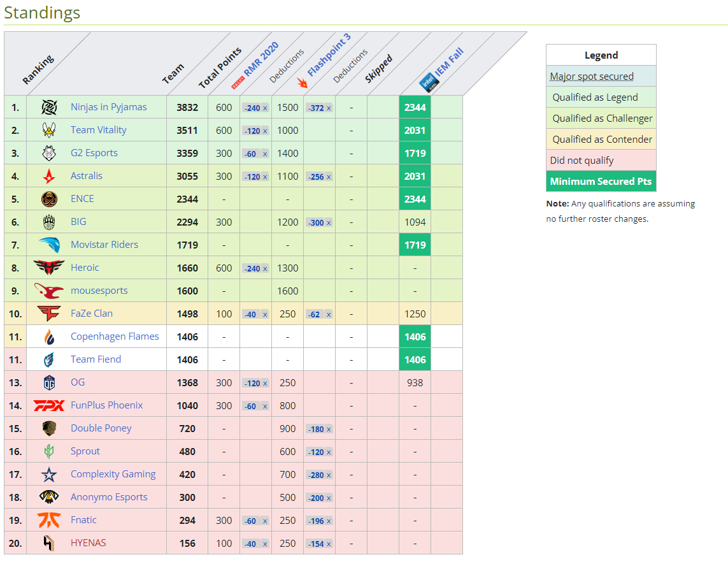This screenshot has width=728, height=564.
Task: Select the Astralis red star logo
Action: (x=49, y=176)
